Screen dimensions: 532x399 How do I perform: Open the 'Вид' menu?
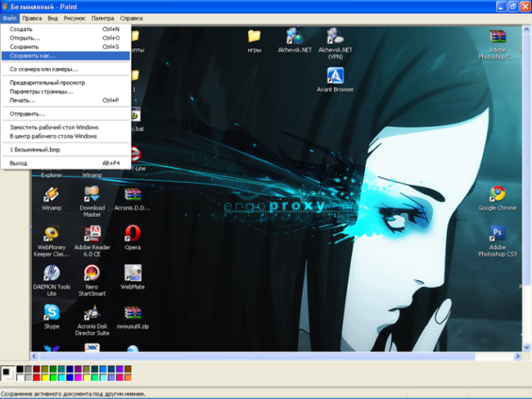pyautogui.click(x=52, y=18)
